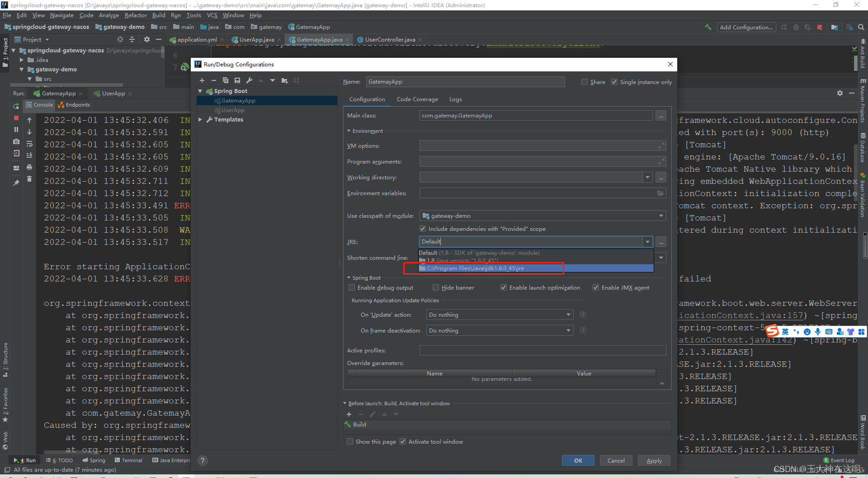Switch to the Code Coverage tab
The image size is (868, 478).
pyautogui.click(x=417, y=99)
